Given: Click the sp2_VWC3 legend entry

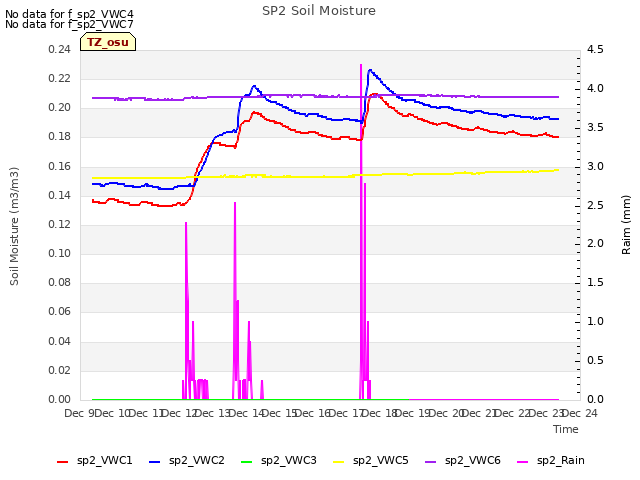Looking at the screenshot, I should pos(279,461).
